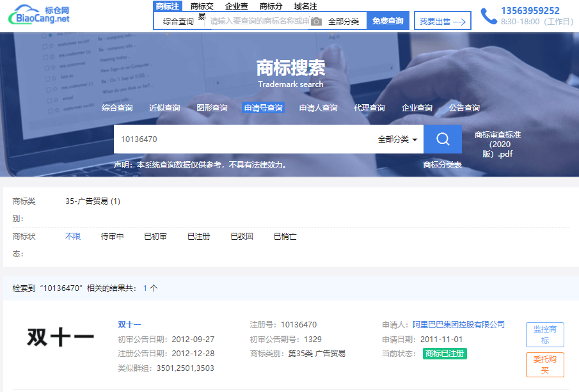Click the 委托购买 button
Image resolution: width=579 pixels, height=392 pixels.
pyautogui.click(x=545, y=365)
